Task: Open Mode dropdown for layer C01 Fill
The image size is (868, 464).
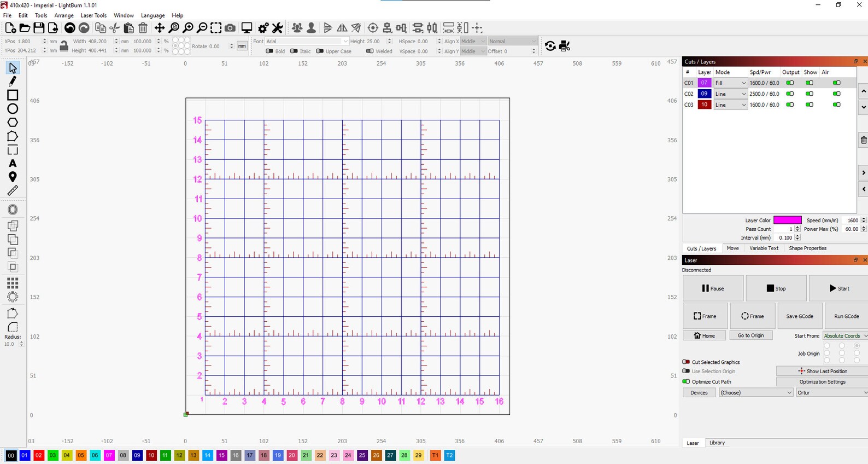Action: click(730, 83)
